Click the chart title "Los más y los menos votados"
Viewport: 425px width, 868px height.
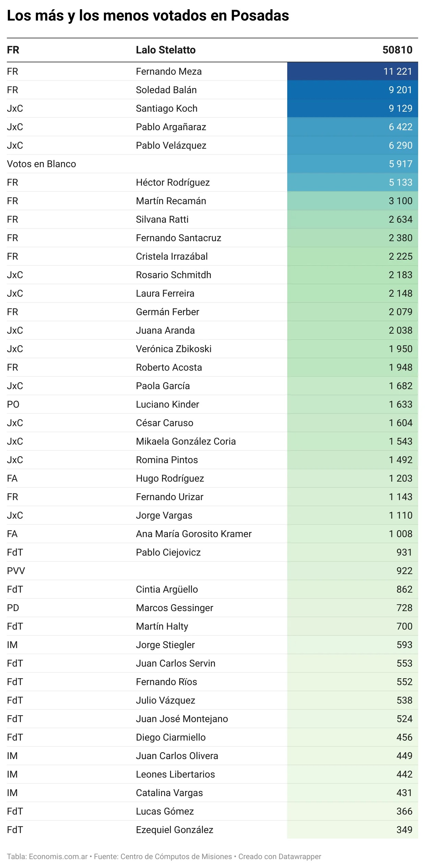tap(148, 15)
